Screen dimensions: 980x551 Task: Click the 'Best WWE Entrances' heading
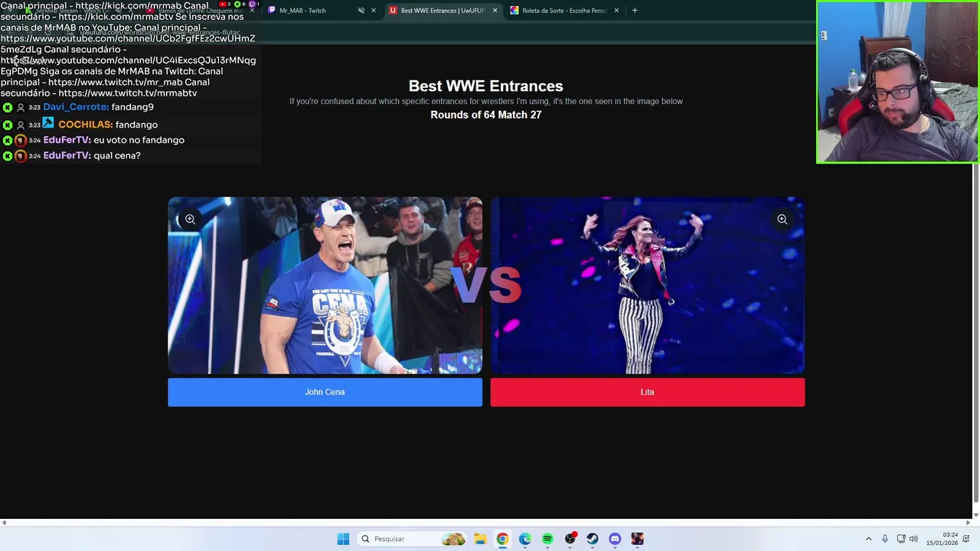[485, 86]
